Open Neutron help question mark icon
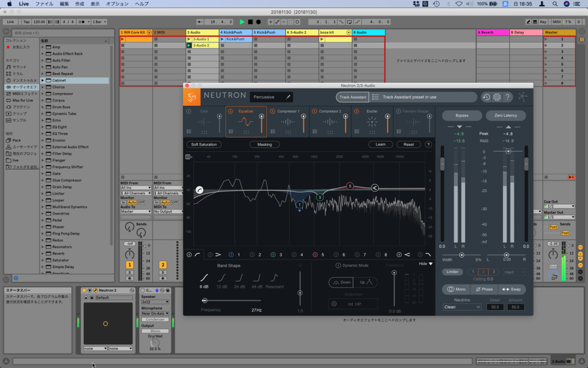Viewport: 588px width, 368px height. (508, 97)
